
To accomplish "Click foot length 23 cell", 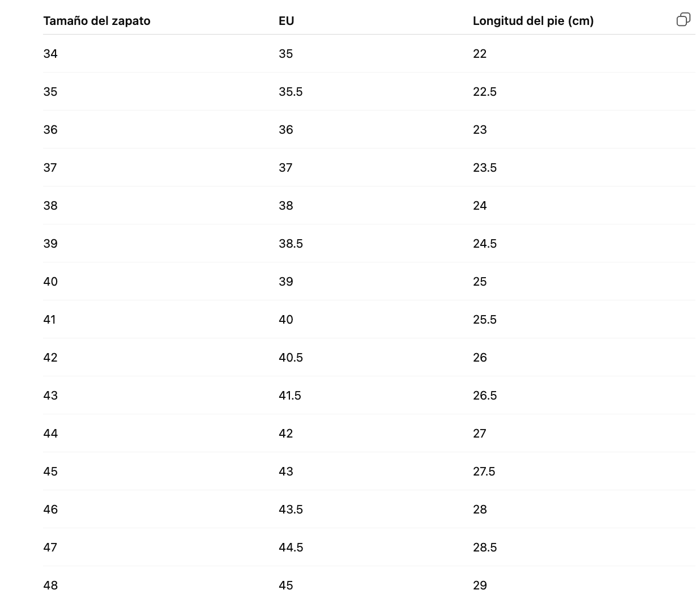I will pyautogui.click(x=480, y=130).
